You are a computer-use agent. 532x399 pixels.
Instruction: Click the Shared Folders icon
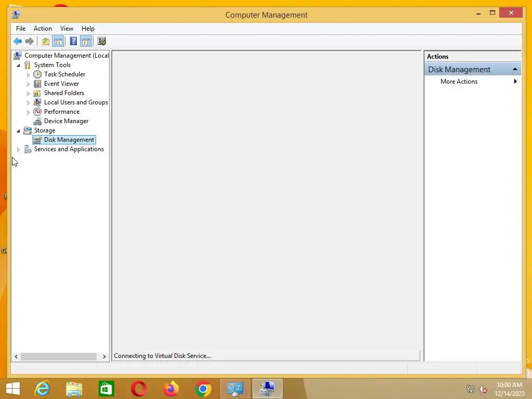click(x=37, y=93)
